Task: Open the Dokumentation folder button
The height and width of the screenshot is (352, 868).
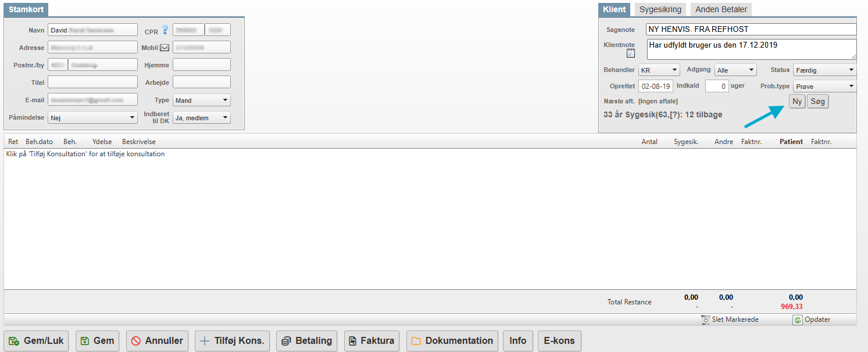Action: click(x=452, y=341)
